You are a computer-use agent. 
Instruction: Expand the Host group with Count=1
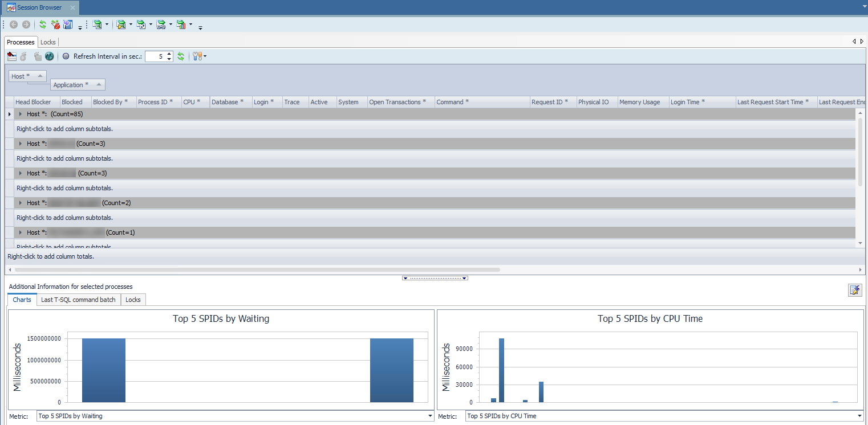pos(21,232)
